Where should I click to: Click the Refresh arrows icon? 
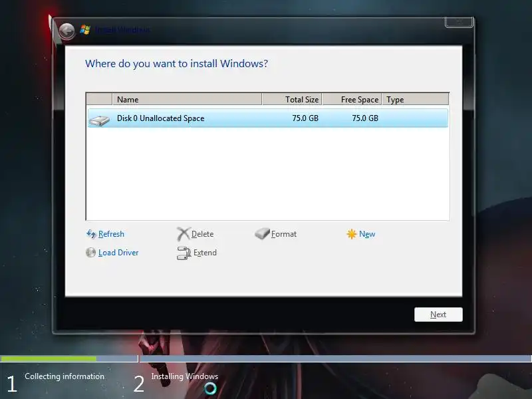click(91, 234)
